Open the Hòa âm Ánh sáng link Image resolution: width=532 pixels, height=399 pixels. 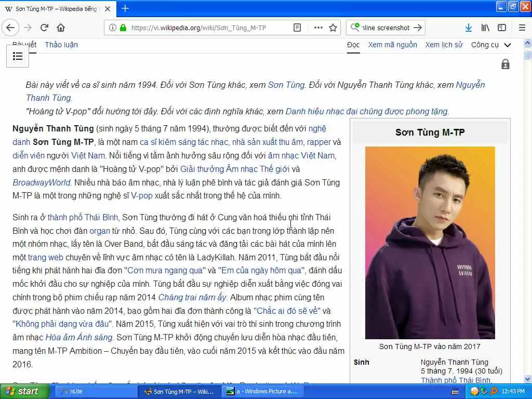click(79, 338)
